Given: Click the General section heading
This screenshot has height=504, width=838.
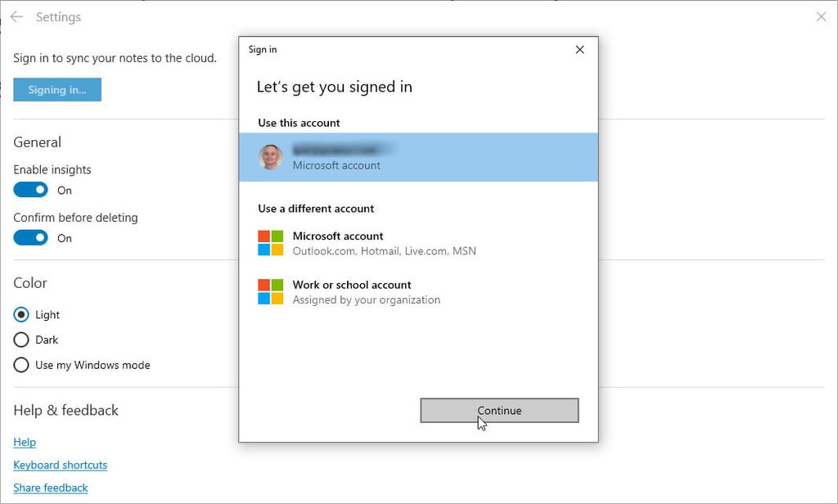Looking at the screenshot, I should pyautogui.click(x=38, y=142).
